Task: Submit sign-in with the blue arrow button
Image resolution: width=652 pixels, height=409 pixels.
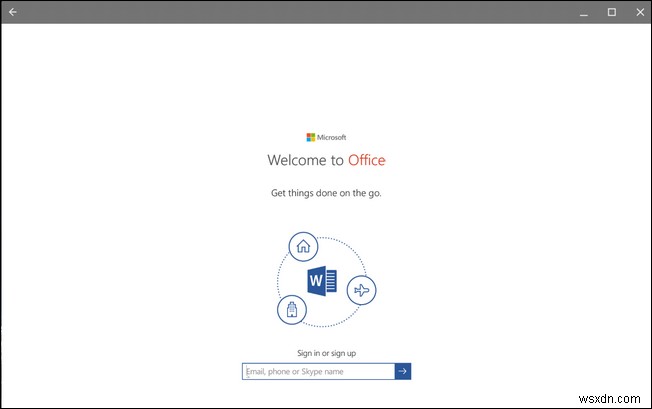Action: [x=403, y=371]
